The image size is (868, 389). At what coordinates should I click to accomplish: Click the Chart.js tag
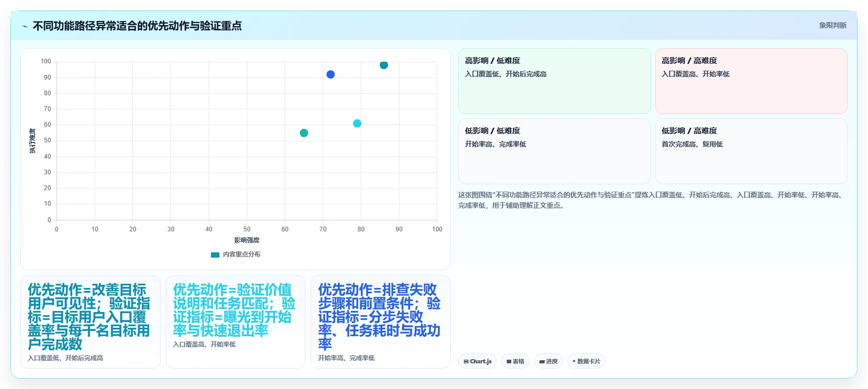click(x=477, y=361)
